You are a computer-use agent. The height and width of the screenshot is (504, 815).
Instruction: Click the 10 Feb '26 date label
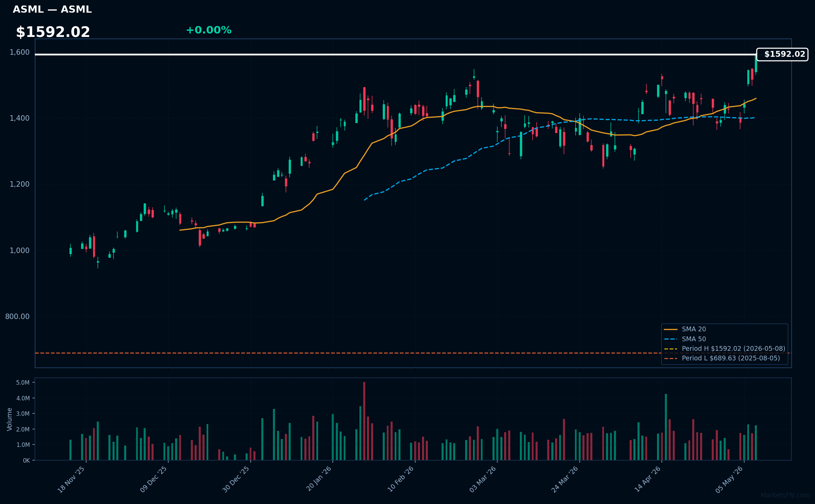pos(400,479)
